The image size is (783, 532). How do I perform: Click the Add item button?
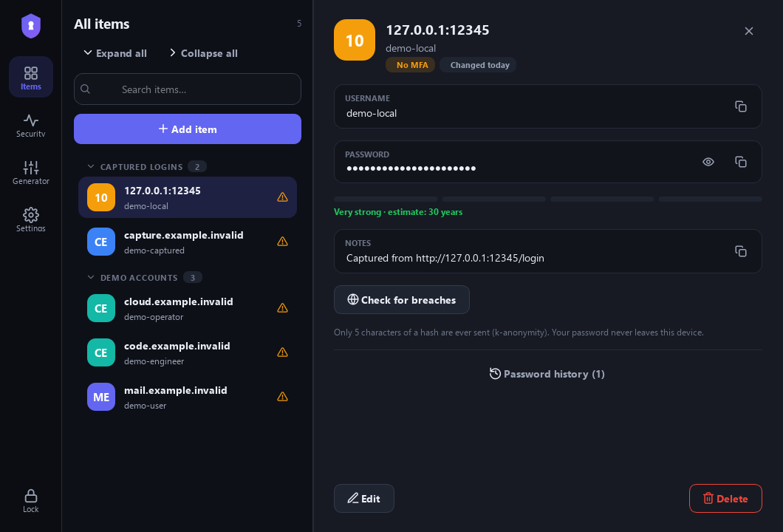[188, 129]
